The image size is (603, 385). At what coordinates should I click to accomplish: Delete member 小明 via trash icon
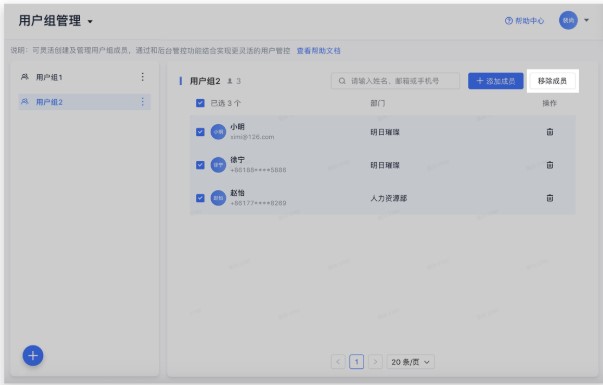pyautogui.click(x=550, y=132)
